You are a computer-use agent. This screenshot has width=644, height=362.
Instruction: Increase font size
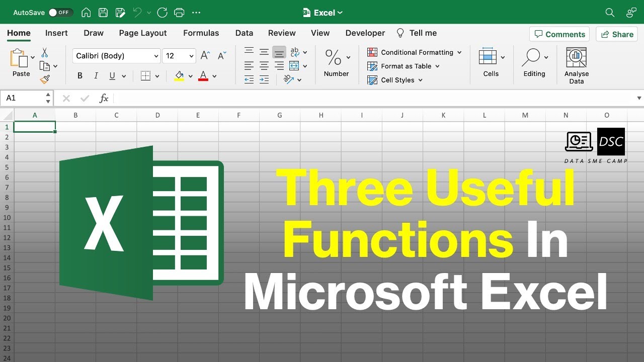[205, 56]
